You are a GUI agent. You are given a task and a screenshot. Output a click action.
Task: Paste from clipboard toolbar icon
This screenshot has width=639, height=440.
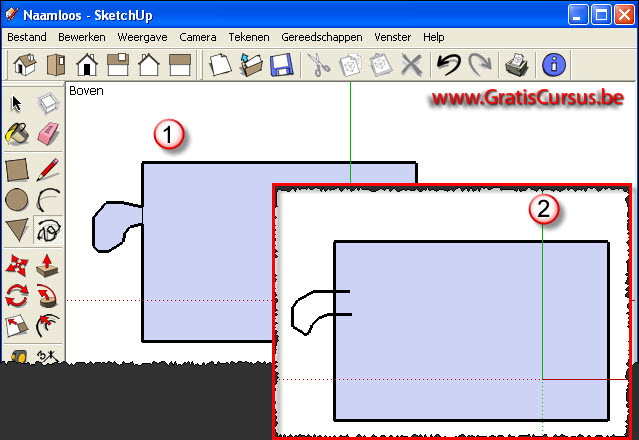pos(381,64)
